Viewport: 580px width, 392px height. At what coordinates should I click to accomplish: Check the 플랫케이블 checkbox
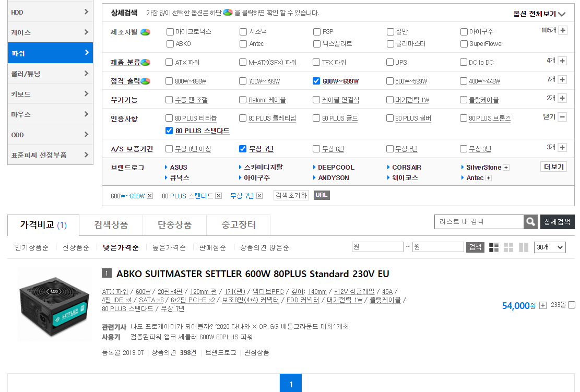click(x=464, y=100)
